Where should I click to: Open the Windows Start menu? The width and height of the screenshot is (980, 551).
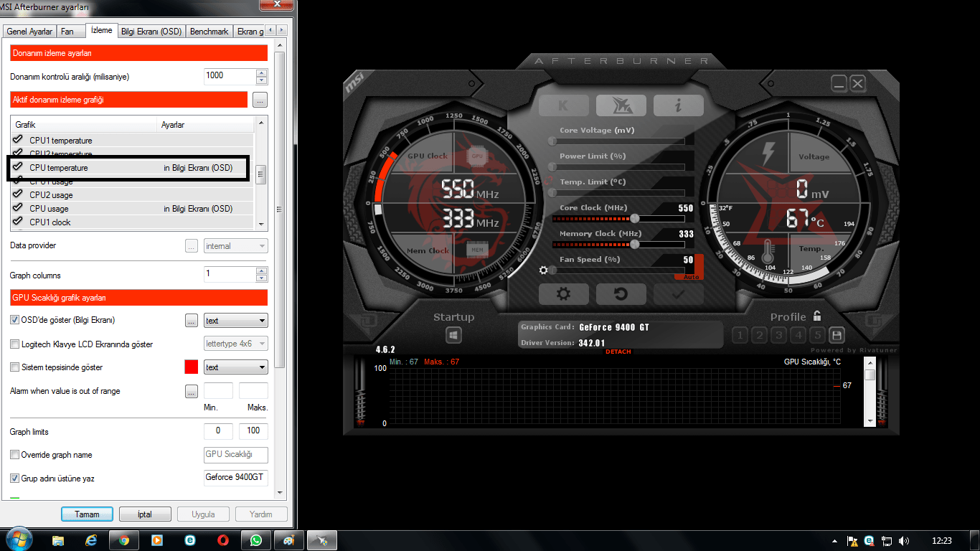[18, 540]
